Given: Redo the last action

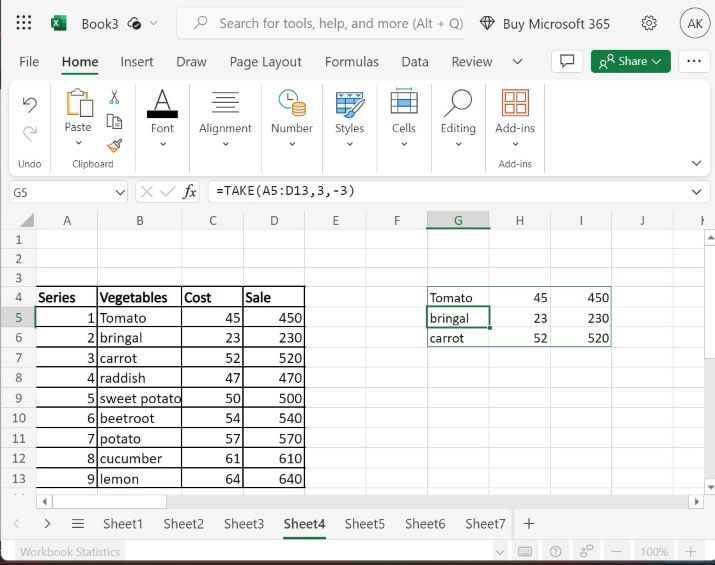Looking at the screenshot, I should [x=30, y=134].
